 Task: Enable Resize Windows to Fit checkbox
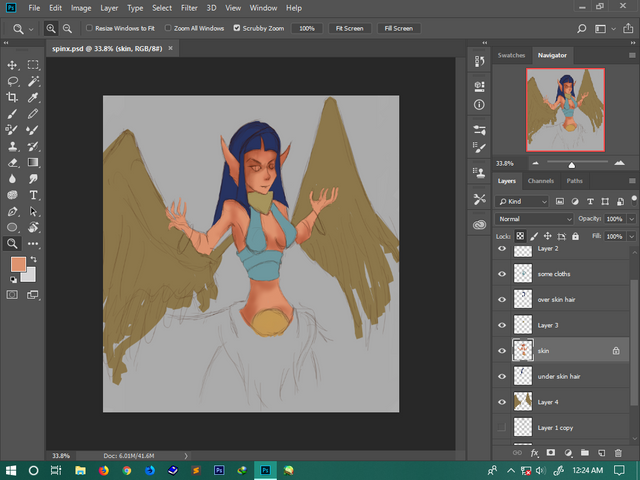click(x=89, y=28)
